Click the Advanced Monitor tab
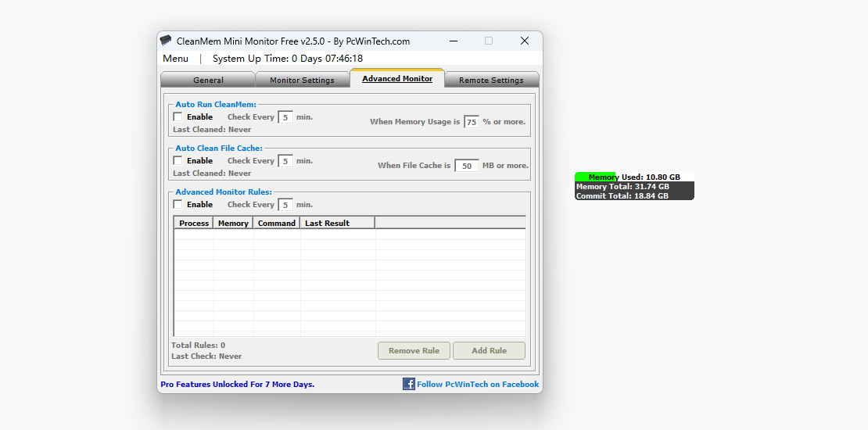868x430 pixels. coord(397,79)
